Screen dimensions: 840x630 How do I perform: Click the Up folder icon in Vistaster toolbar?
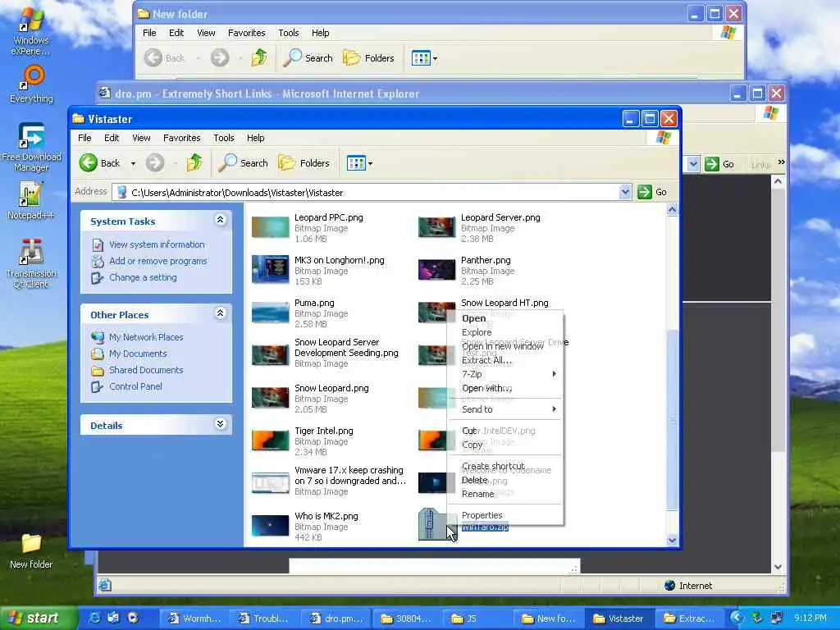pos(194,163)
